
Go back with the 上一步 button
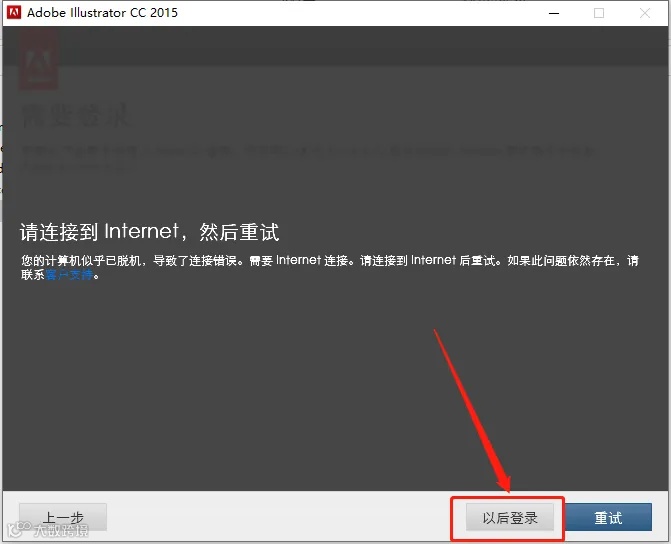click(63, 517)
